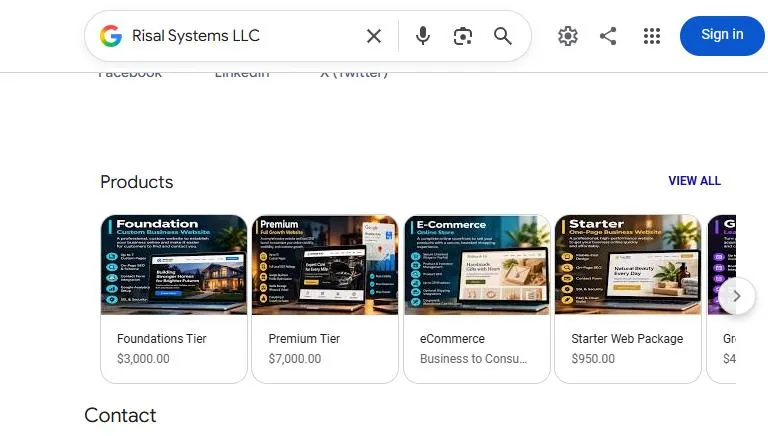Viewport: 768px width, 436px height.
Task: Start voice search with microphone icon
Action: (423, 36)
